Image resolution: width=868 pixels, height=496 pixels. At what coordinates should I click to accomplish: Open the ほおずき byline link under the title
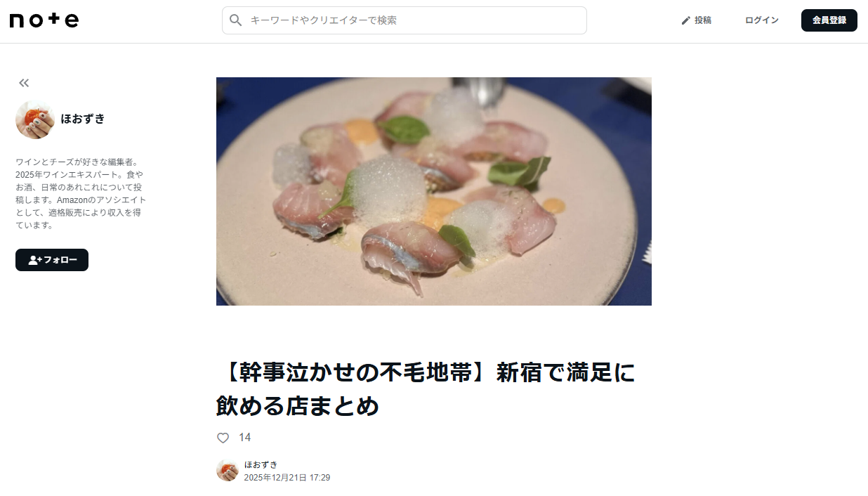pos(261,464)
